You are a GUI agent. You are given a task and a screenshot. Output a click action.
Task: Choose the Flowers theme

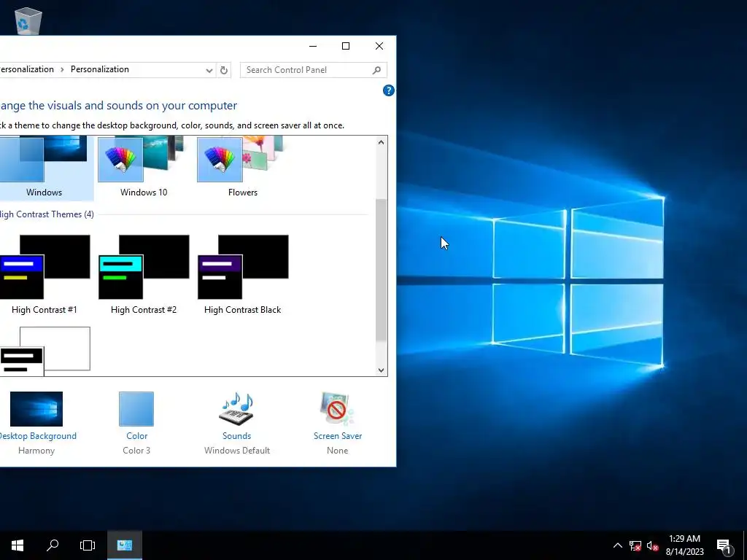point(242,168)
